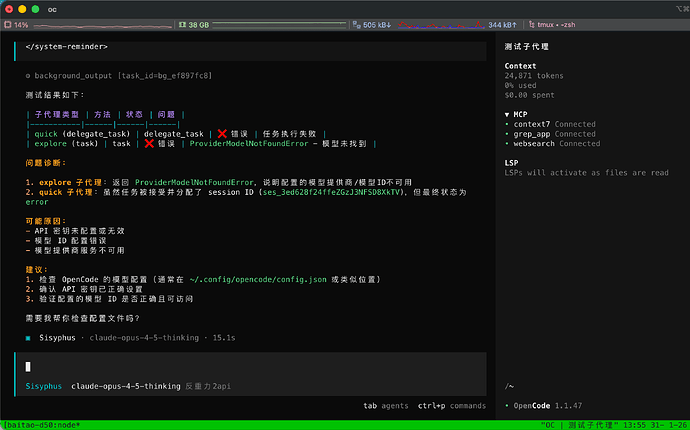
Task: Select the session ID ses_3ed628f24ffeZGzJ3NFSD8XkTV
Action: (x=331, y=192)
